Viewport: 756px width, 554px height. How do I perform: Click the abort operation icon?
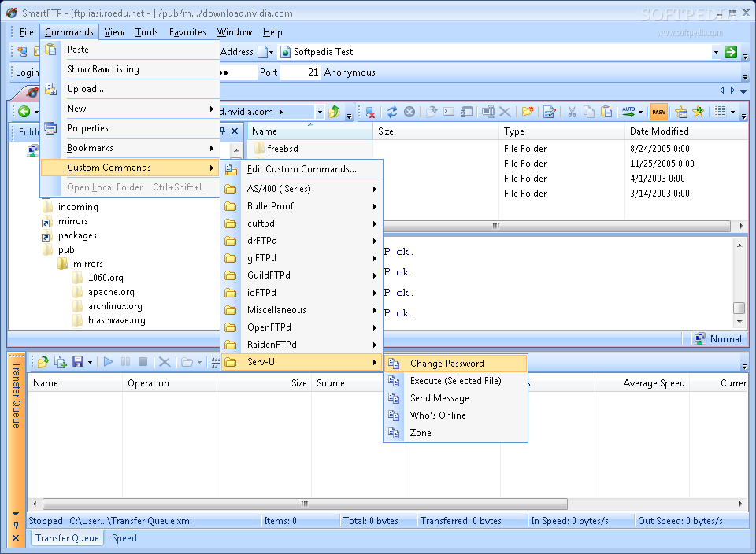pyautogui.click(x=409, y=113)
